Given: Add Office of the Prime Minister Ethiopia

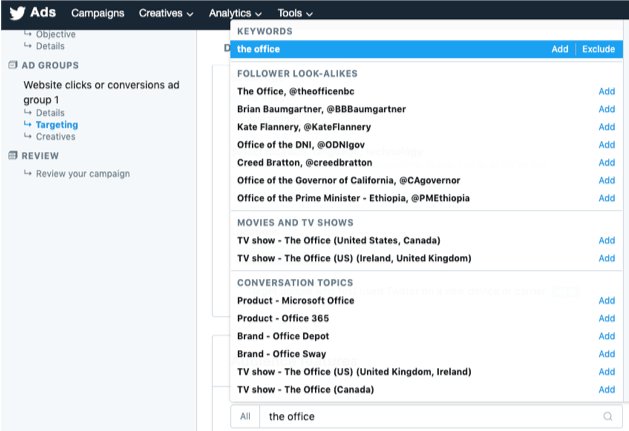Looking at the screenshot, I should tap(607, 198).
